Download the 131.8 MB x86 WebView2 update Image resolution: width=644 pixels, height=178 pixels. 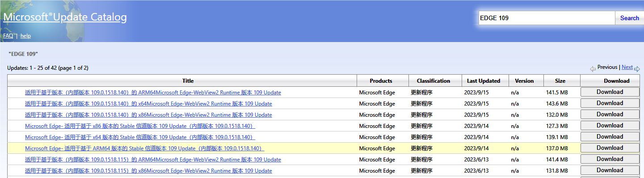point(610,170)
